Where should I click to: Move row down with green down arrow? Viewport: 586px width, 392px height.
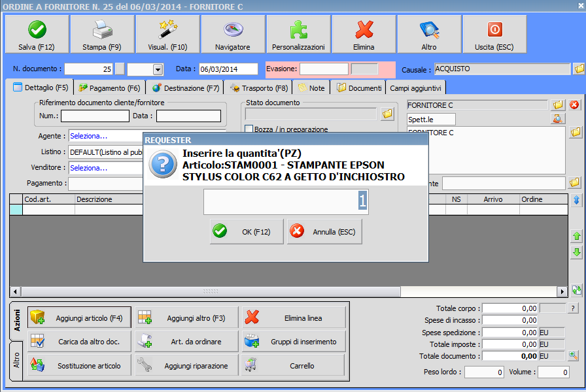pos(577,252)
